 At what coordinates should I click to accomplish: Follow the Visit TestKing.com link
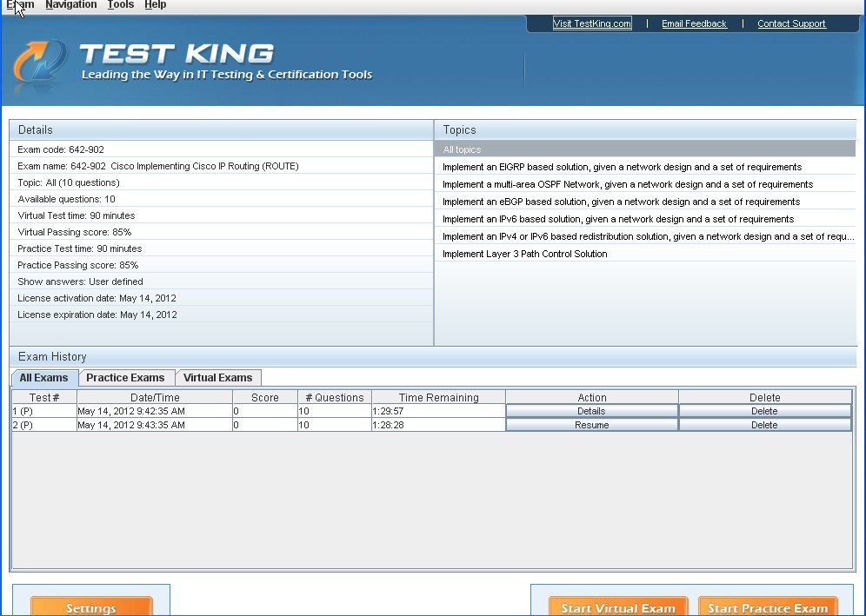592,23
